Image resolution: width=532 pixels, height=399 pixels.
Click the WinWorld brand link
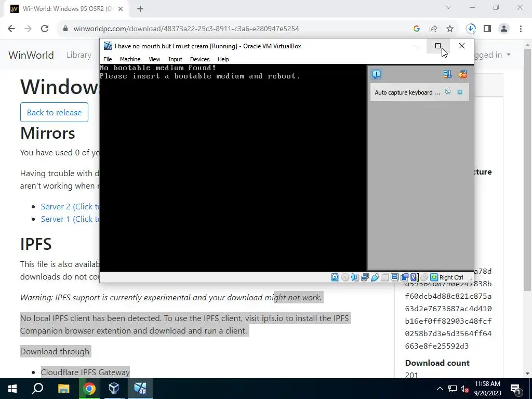(x=31, y=55)
